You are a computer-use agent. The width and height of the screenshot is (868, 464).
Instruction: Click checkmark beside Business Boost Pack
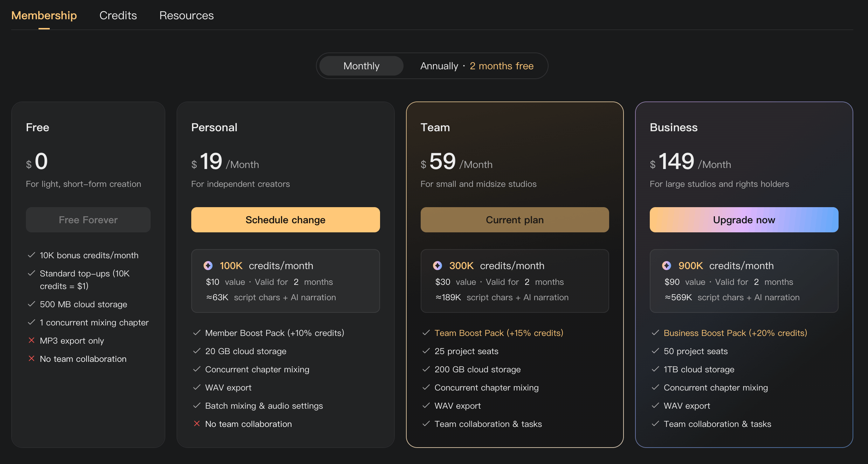click(655, 332)
